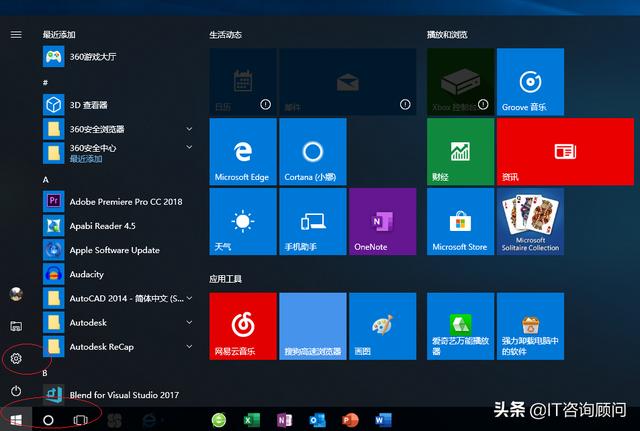This screenshot has width=640, height=431.
Task: Launch the Cortana tile
Action: pos(312,151)
